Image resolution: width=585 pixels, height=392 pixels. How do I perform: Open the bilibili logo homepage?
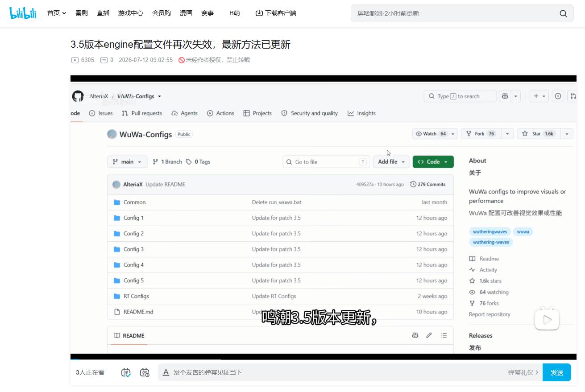tap(23, 13)
